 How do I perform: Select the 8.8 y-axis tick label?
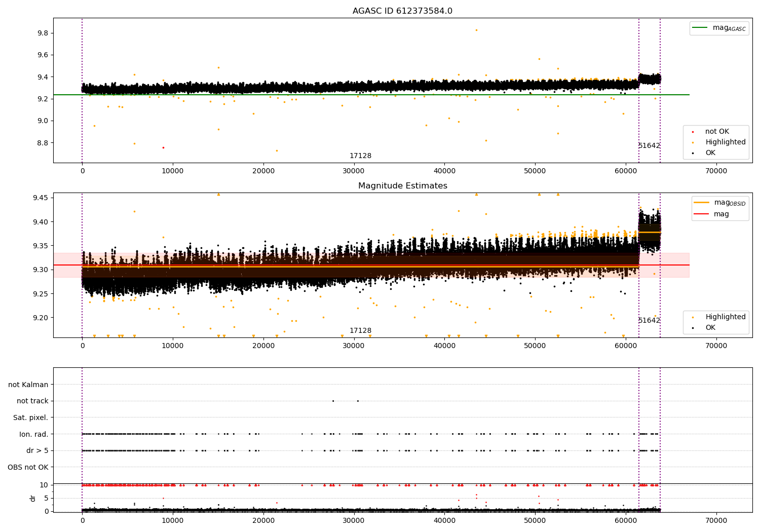click(x=43, y=143)
